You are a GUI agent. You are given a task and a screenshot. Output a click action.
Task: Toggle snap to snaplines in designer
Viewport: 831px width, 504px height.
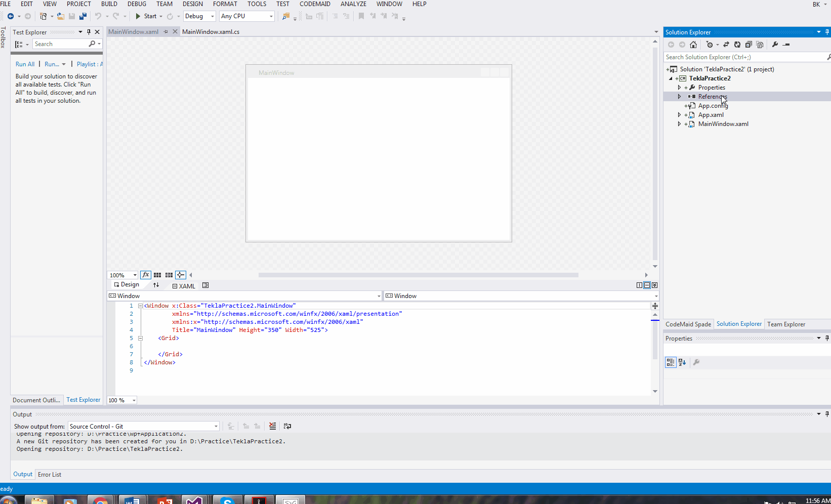click(x=181, y=275)
